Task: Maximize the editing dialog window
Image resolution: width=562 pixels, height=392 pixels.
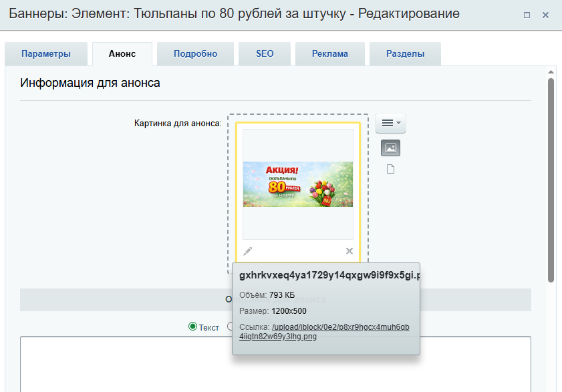Action: click(x=527, y=15)
